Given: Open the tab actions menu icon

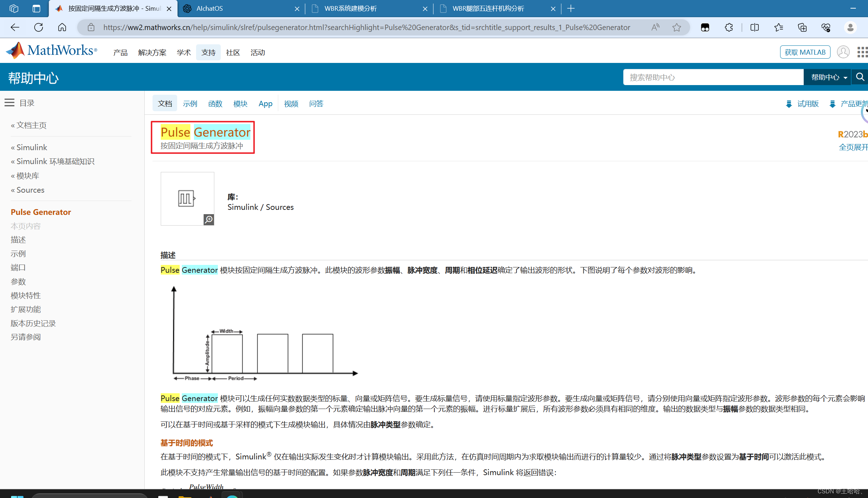Looking at the screenshot, I should coord(36,9).
